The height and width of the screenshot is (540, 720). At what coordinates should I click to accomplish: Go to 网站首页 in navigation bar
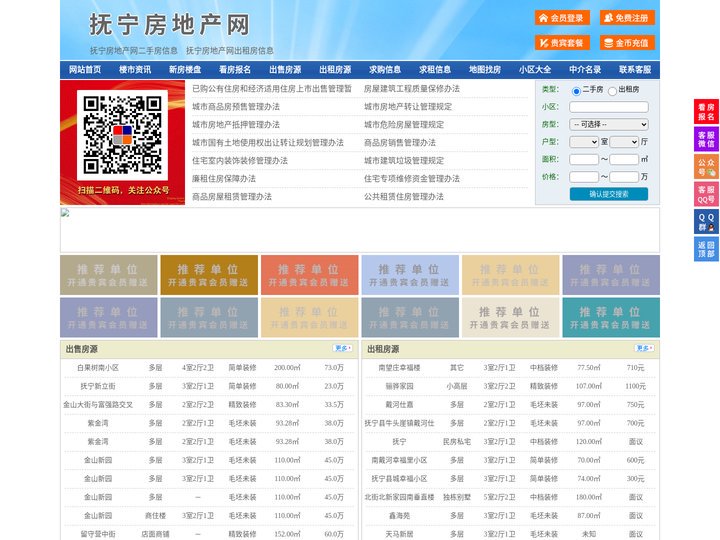click(x=85, y=70)
